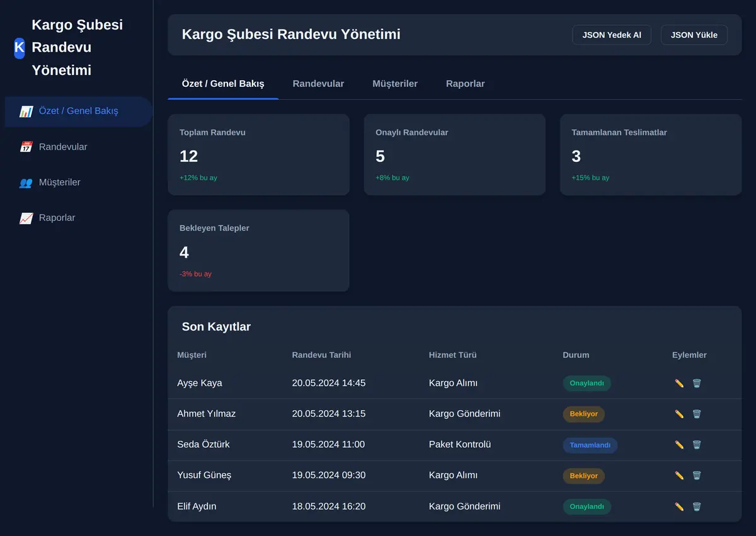Screen dimensions: 756x536
Task: Click the Toplam Randevu card value 12
Action: coord(189,156)
